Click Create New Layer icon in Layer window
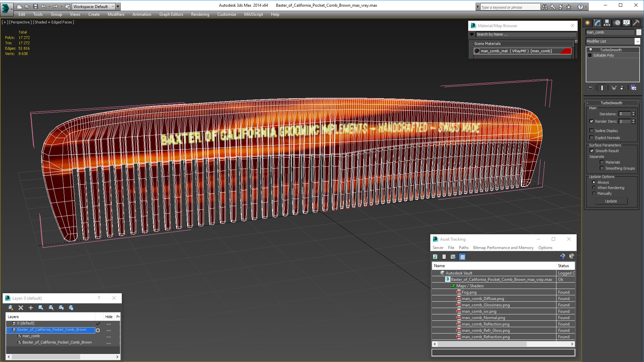 (11, 308)
